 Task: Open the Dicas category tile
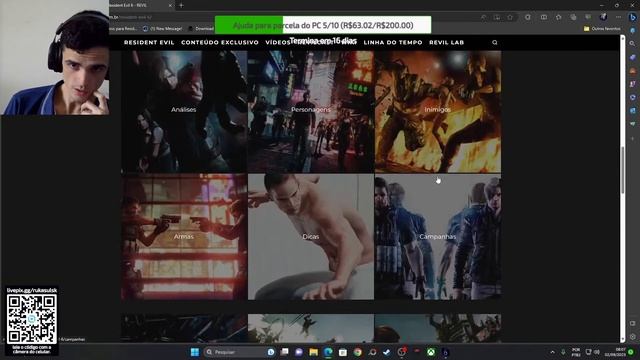[x=311, y=237]
